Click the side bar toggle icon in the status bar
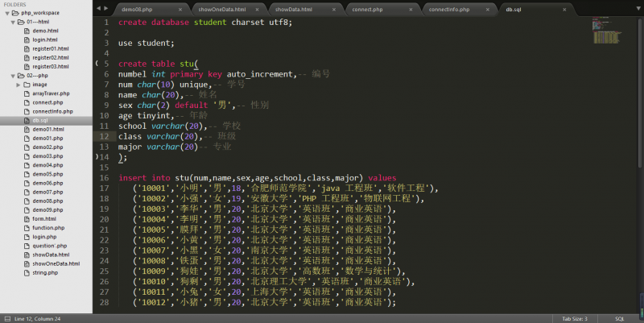This screenshot has width=644, height=323. point(6,318)
